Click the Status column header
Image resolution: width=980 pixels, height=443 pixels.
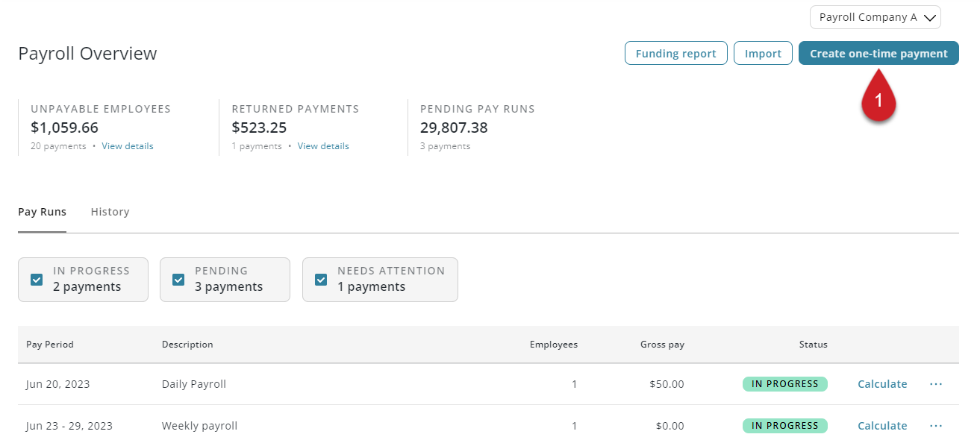813,345
